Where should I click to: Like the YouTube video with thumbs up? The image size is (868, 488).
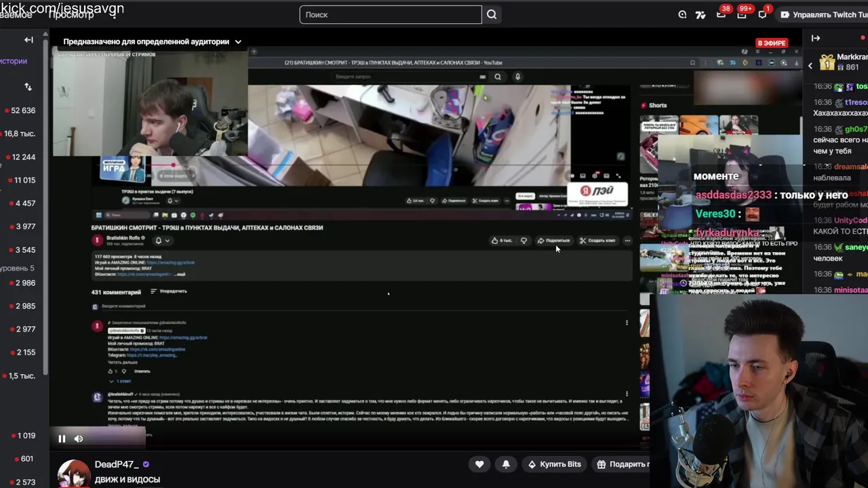[x=502, y=241]
